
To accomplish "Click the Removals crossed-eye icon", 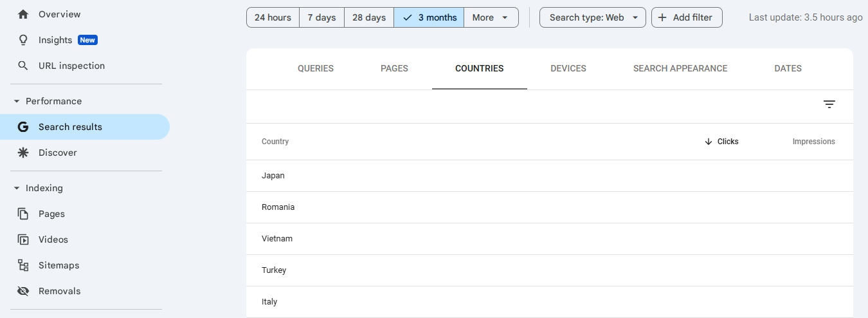I will click(x=23, y=291).
